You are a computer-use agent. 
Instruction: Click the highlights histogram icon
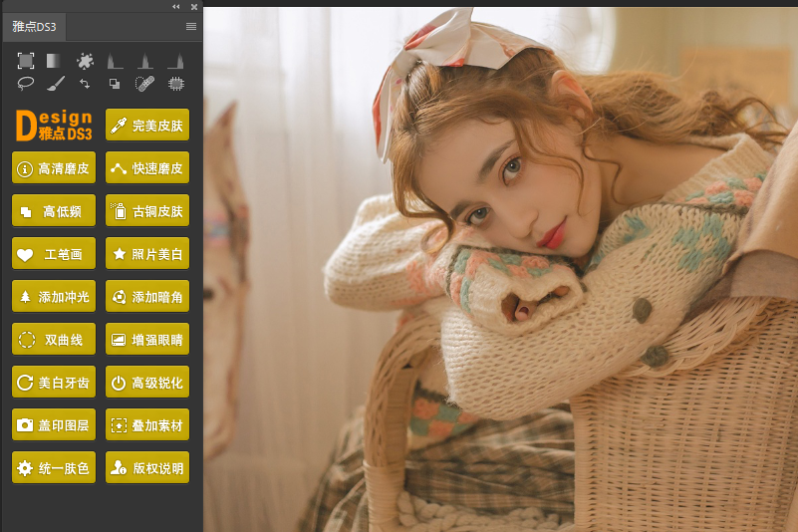[x=175, y=61]
